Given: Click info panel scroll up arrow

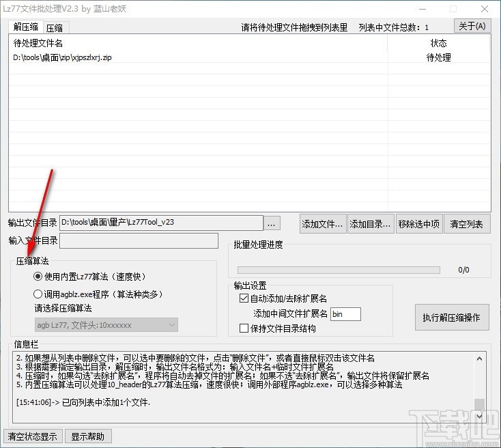Looking at the screenshot, I should click(x=479, y=359).
